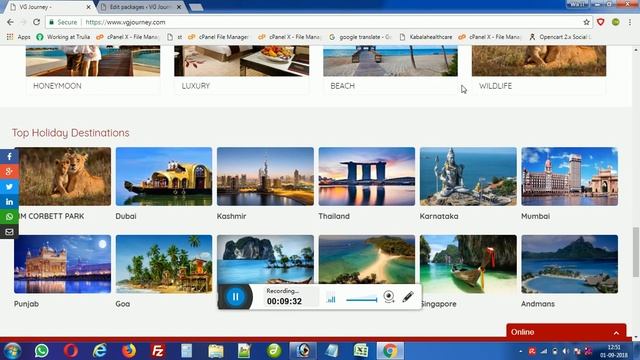This screenshot has height=360, width=640.
Task: Open the BEACH package category
Action: pyautogui.click(x=390, y=70)
